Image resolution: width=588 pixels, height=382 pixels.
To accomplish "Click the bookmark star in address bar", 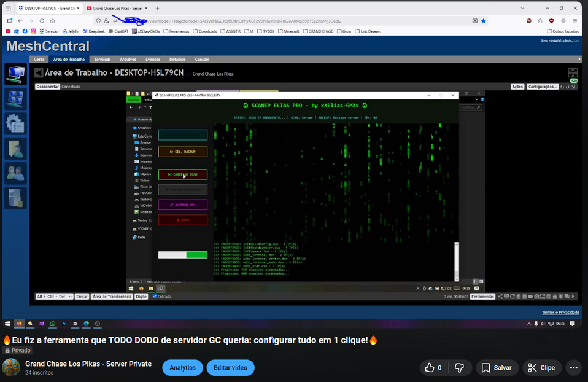I will point(484,21).
